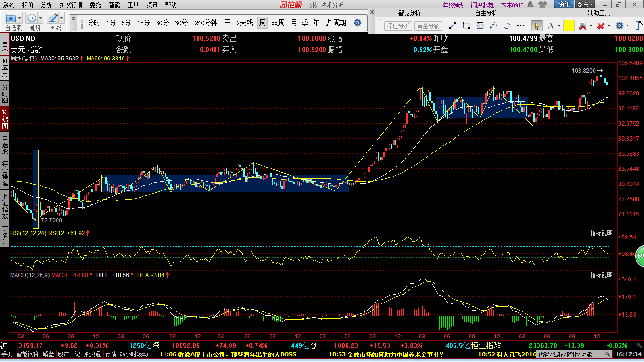Pick the yellow color swatch
This screenshot has width=644, height=362.
tap(569, 25)
